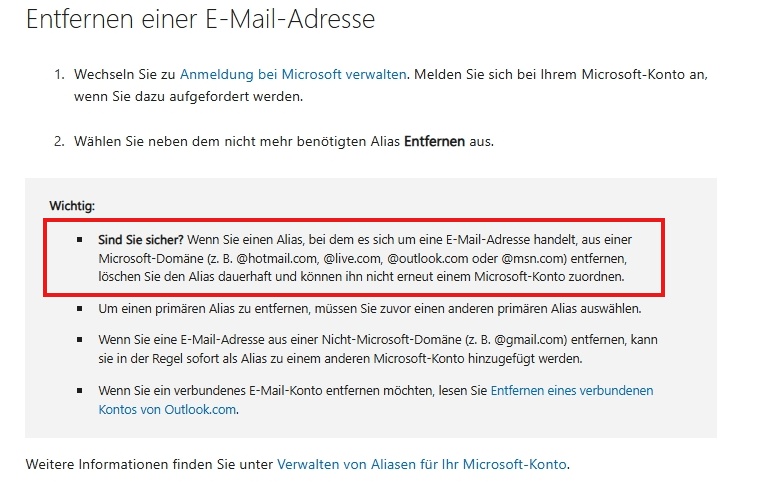The image size is (760, 491).
Task: Open 'Verwalten von Aliasen für Ihr Microsoft-Konto' link
Action: click(x=422, y=464)
